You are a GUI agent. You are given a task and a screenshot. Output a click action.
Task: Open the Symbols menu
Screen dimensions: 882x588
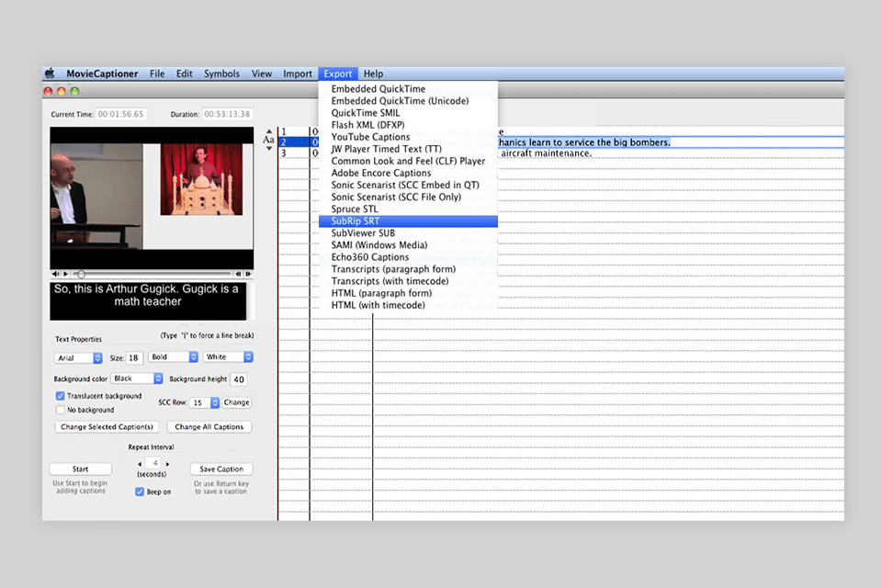click(x=221, y=73)
